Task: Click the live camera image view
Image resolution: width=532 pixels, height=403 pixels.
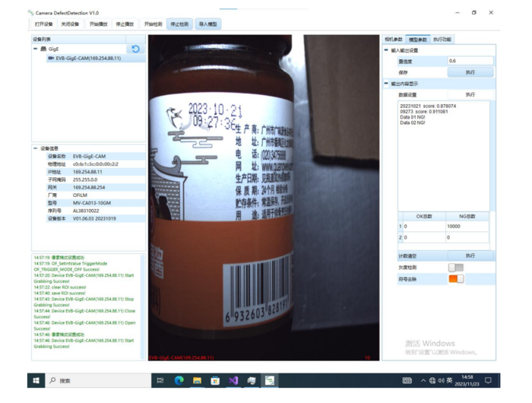Action: pos(264,198)
